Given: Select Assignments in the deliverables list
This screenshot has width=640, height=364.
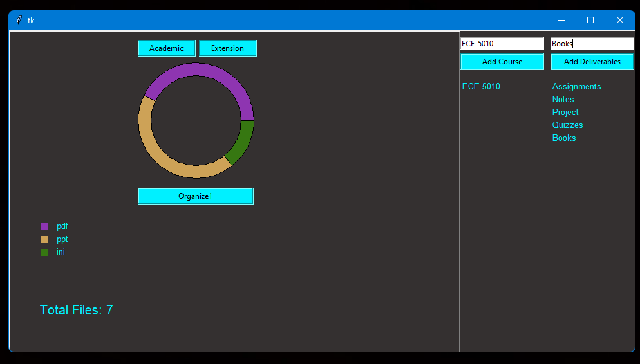Looking at the screenshot, I should point(576,87).
